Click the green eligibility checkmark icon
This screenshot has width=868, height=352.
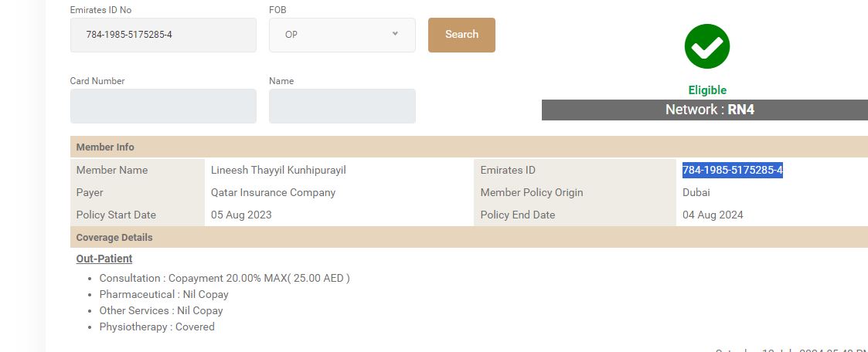(706, 46)
